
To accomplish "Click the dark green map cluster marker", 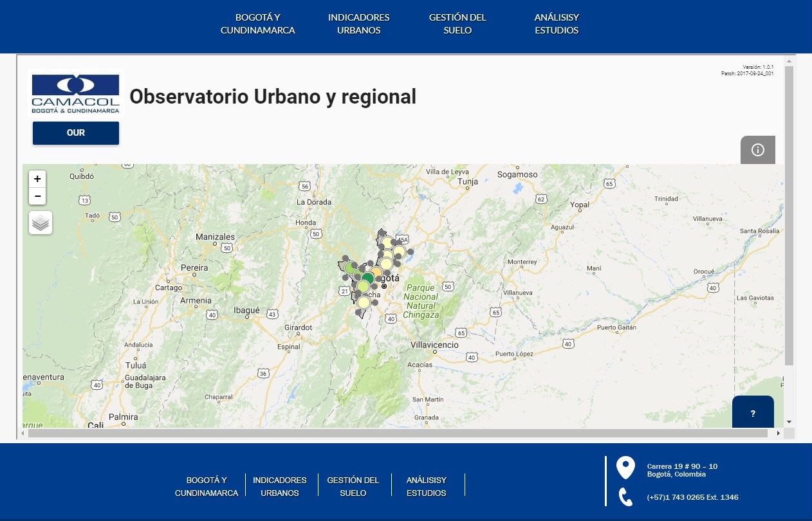I will pos(367,278).
